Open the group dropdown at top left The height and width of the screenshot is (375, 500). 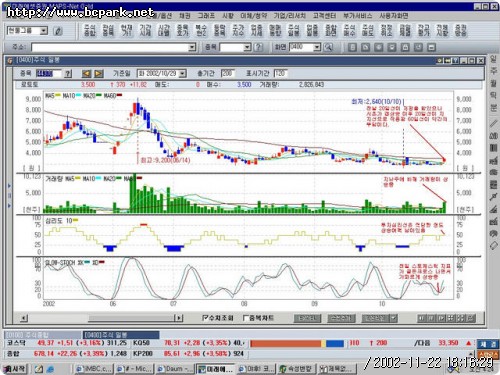44,31
